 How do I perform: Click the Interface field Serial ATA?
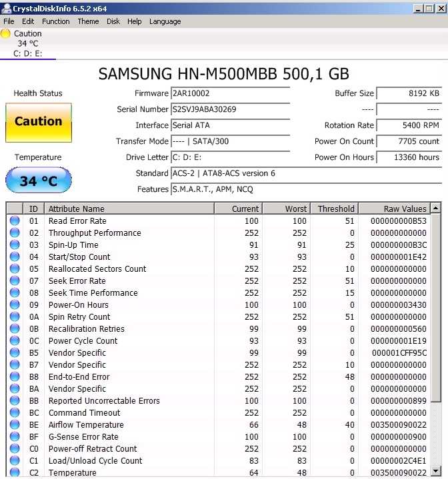[230, 125]
